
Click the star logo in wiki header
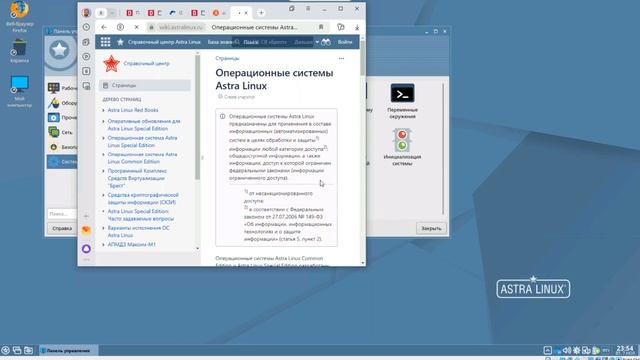coord(120,42)
